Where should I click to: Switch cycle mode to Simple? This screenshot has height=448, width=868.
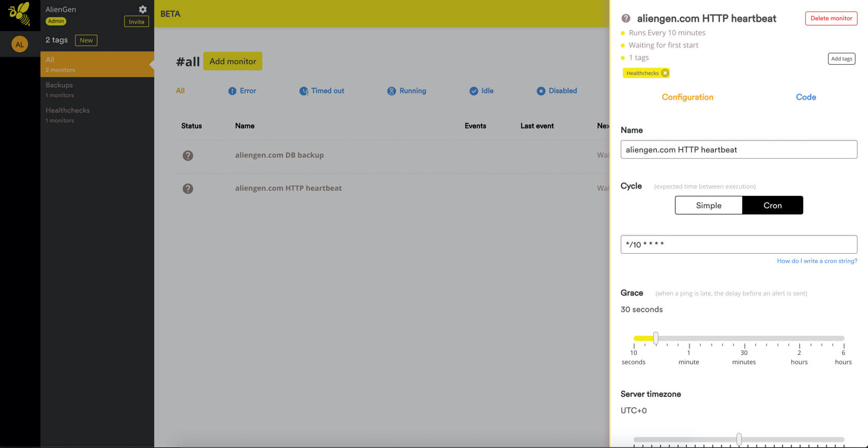click(x=708, y=205)
